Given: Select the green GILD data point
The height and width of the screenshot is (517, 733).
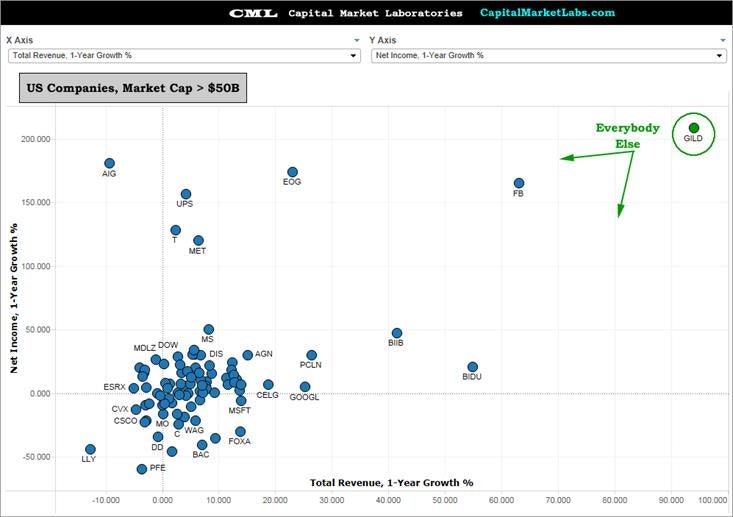Looking at the screenshot, I should (x=694, y=128).
